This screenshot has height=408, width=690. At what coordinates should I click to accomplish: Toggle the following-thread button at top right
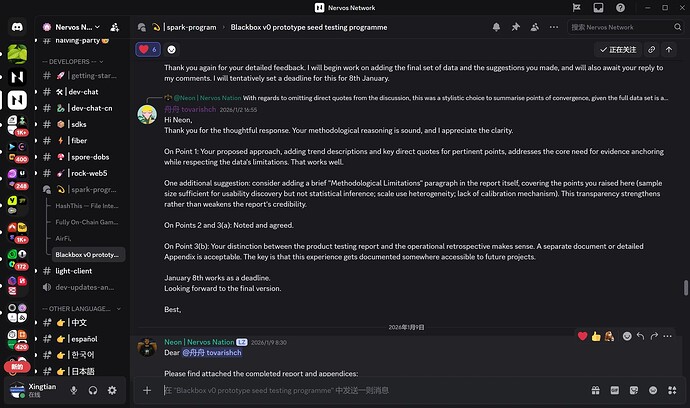620,48
